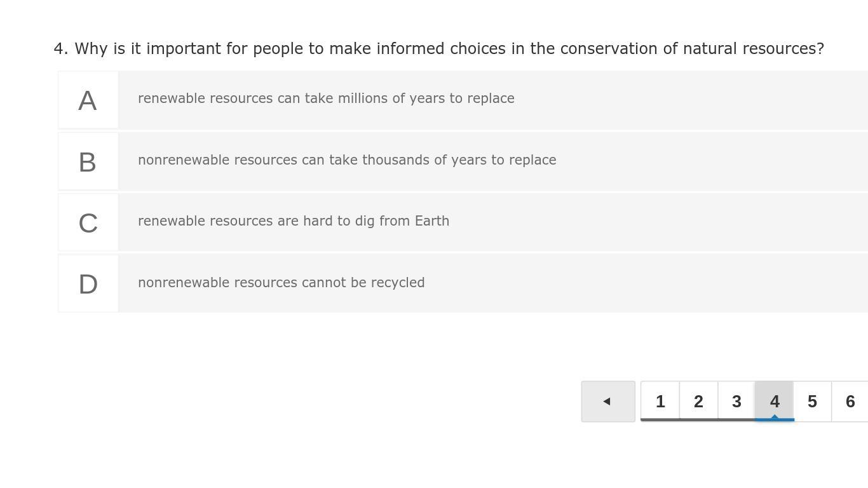Select answer letter A box
This screenshot has height=488, width=868.
point(88,100)
